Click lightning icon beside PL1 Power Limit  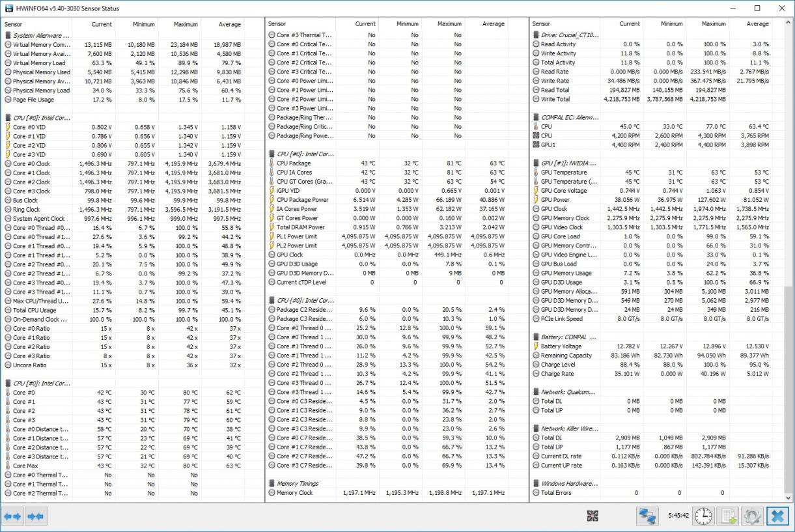pyautogui.click(x=272, y=236)
